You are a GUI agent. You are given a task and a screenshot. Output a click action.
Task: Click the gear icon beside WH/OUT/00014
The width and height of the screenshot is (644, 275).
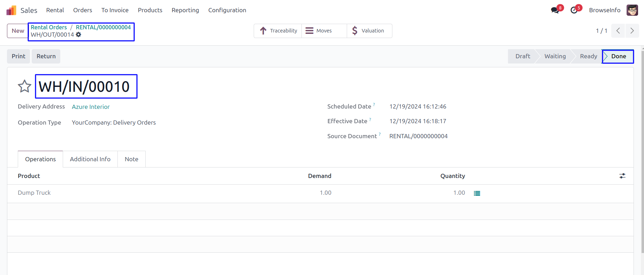[x=79, y=35]
